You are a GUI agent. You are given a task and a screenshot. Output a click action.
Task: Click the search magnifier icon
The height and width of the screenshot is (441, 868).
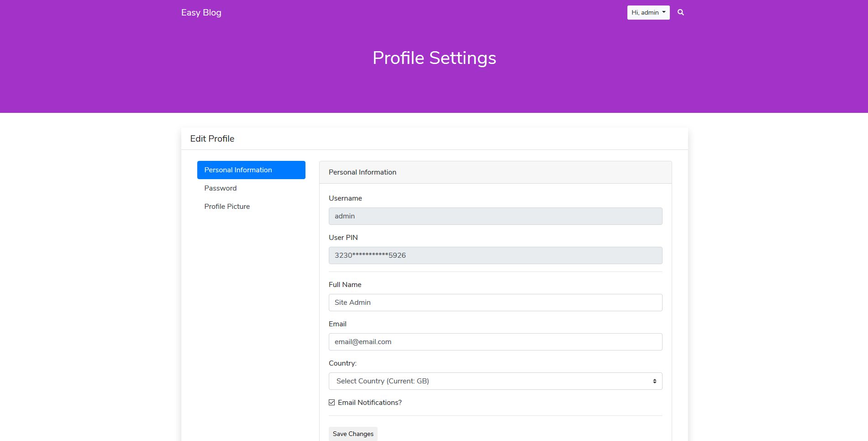pos(680,12)
